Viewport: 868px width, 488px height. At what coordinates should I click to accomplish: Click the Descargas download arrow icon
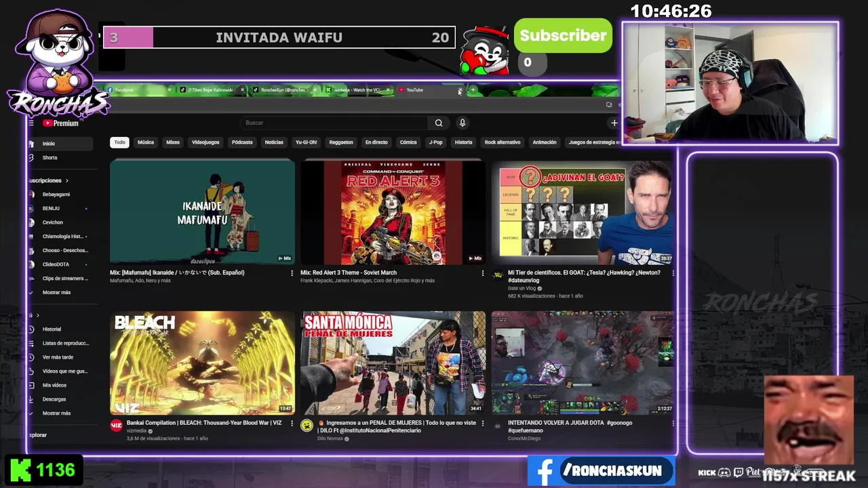31,399
